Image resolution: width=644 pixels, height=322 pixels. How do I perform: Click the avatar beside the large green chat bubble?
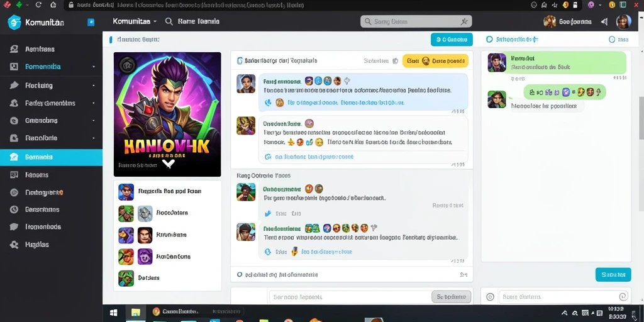point(497,63)
